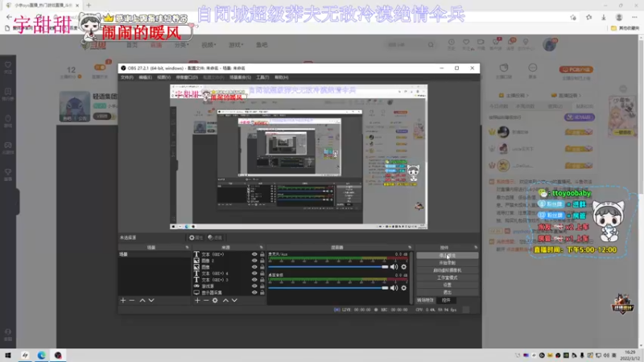Viewport: 644px width, 362px height.
Task: Mute the 桌面音频 speaker icon
Action: (x=394, y=288)
